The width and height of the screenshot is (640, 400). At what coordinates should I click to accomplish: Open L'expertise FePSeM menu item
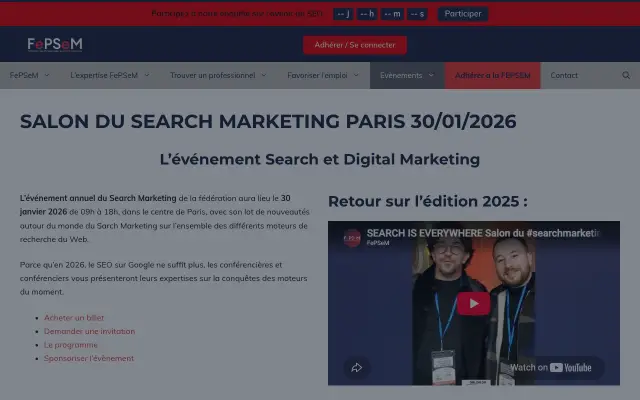coord(104,75)
